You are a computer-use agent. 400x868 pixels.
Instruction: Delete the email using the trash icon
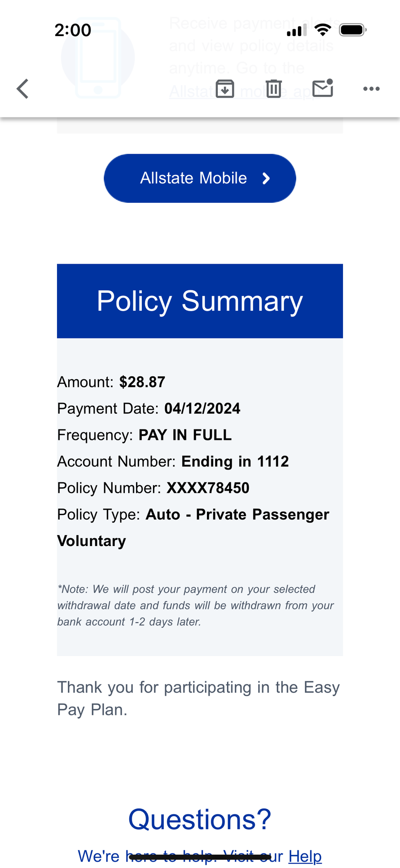point(274,89)
